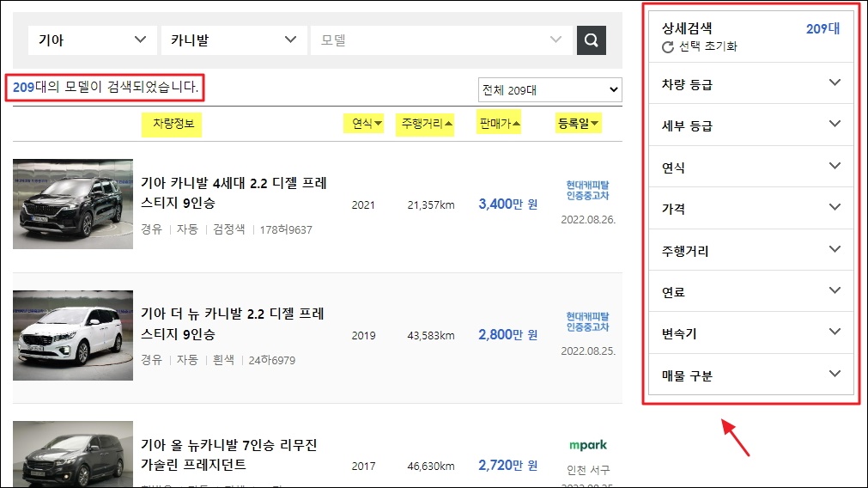Click the 선택 초기화 reset icon
Image resolution: width=868 pixels, height=488 pixels.
668,47
